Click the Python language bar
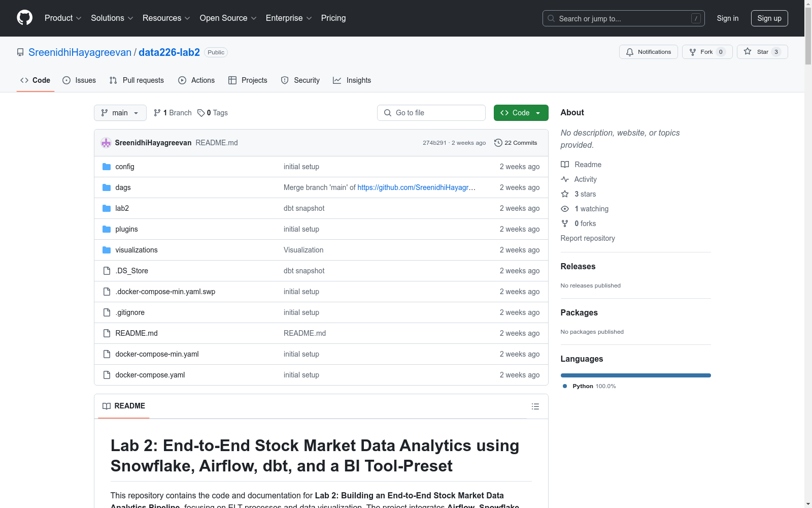This screenshot has width=812, height=508. [x=635, y=375]
